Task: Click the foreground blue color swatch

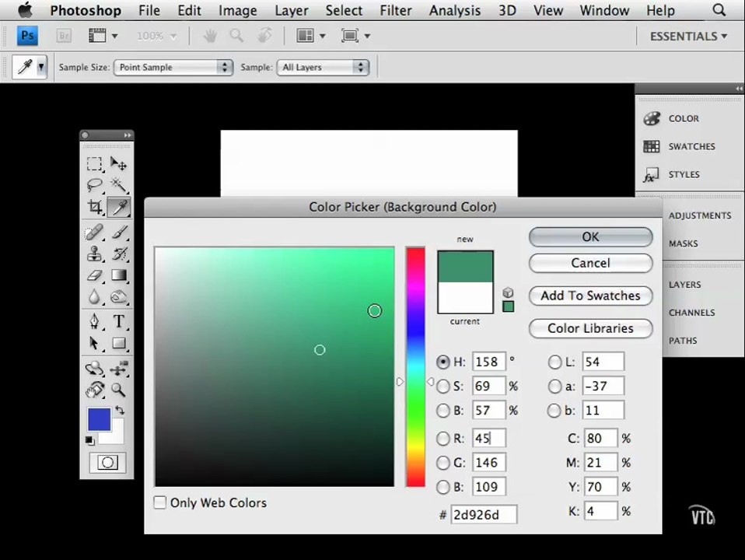Action: point(98,418)
